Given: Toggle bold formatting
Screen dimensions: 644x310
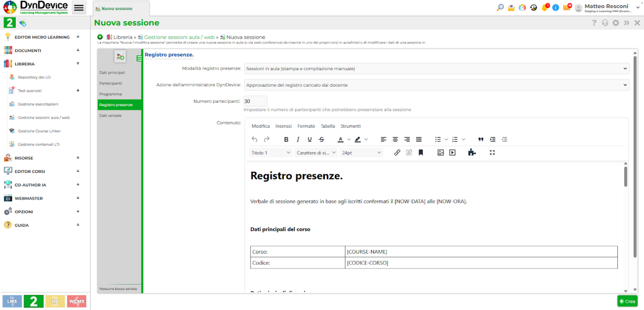Looking at the screenshot, I should 286,139.
